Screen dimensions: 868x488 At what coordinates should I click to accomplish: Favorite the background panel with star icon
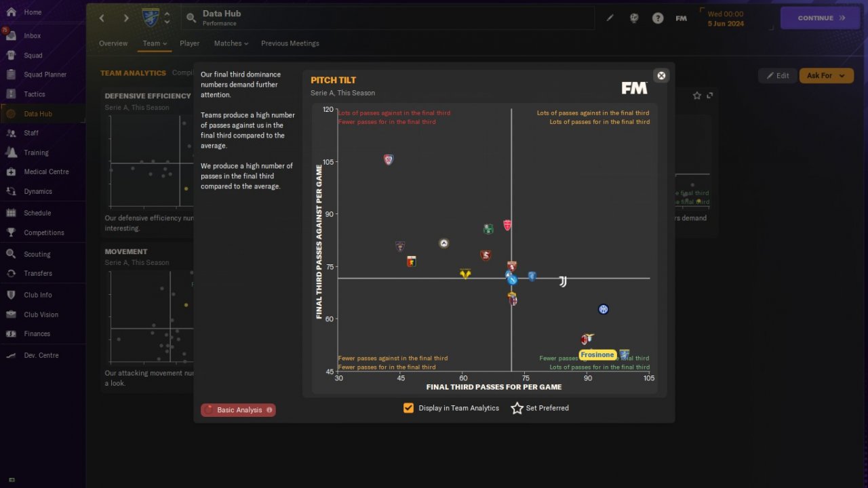pos(697,96)
